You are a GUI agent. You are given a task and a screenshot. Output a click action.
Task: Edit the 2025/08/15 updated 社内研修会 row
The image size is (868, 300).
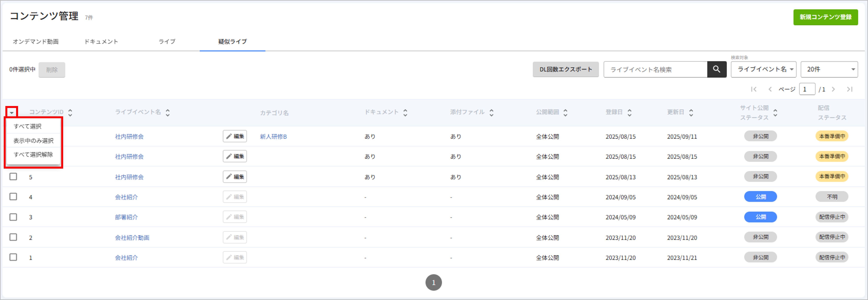click(x=235, y=156)
